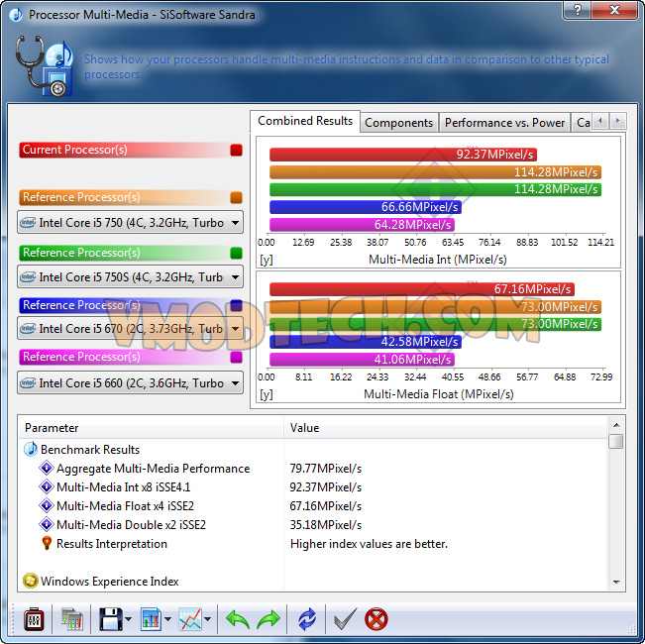Click the Aggregate Multi-Media Performance diamond icon
645x644 pixels.
click(46, 468)
